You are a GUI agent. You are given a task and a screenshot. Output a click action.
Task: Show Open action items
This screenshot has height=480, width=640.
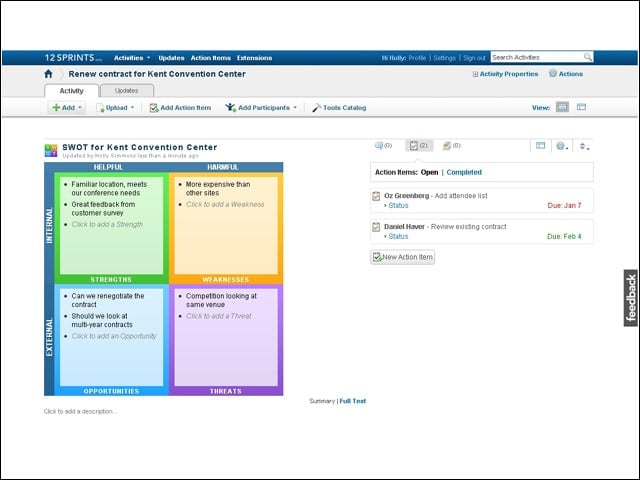pos(429,172)
